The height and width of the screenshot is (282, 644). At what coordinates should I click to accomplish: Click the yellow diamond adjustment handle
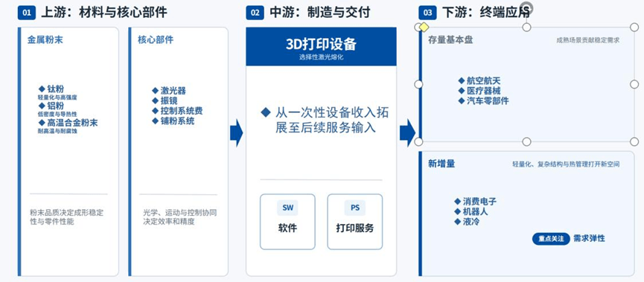coord(424,27)
